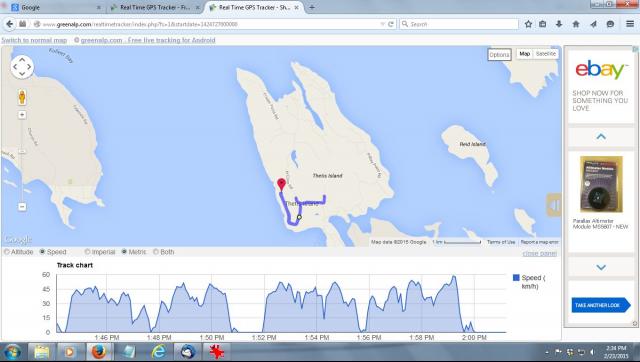Click the track start point circle

[x=299, y=217]
